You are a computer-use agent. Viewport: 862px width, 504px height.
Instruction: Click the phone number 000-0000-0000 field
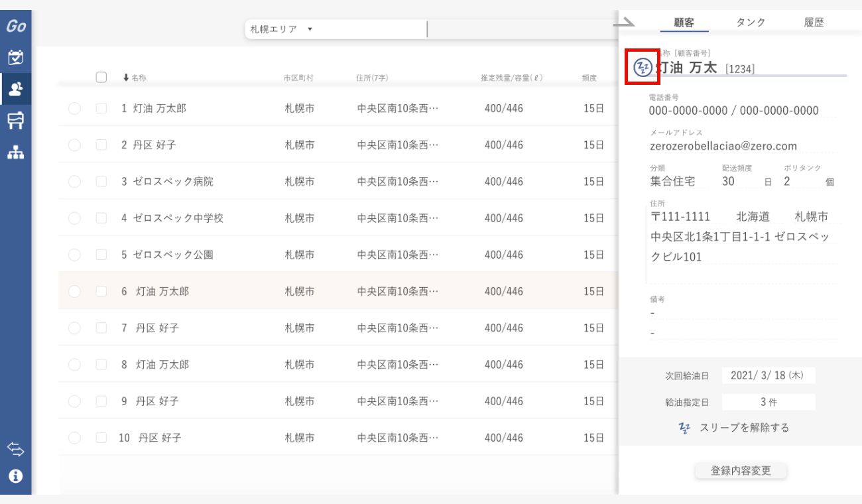(734, 111)
